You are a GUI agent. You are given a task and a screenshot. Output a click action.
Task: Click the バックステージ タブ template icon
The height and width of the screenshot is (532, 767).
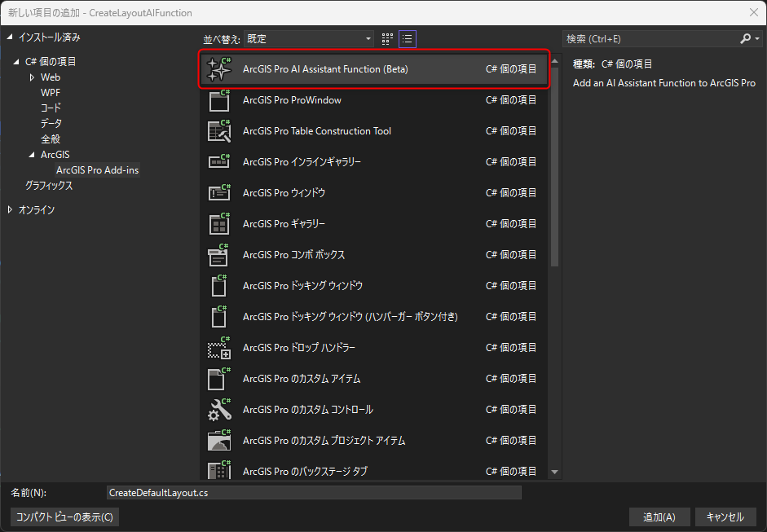click(x=218, y=470)
